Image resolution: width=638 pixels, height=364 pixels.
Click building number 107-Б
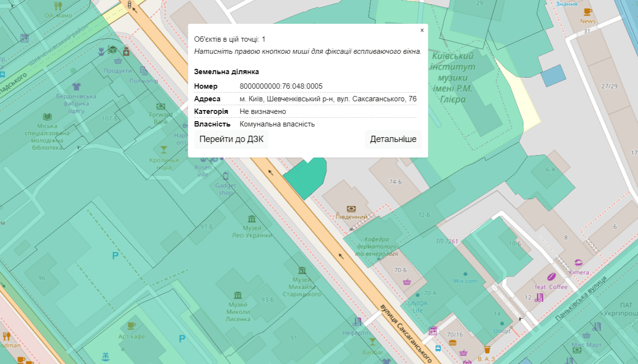pyautogui.click(x=110, y=118)
